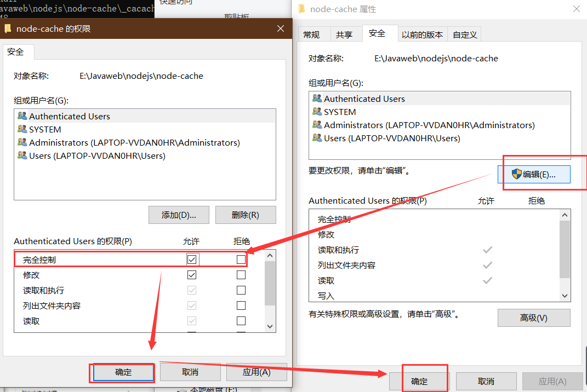
Task: Uncheck 允许 for 修改 permission
Action: pos(192,274)
